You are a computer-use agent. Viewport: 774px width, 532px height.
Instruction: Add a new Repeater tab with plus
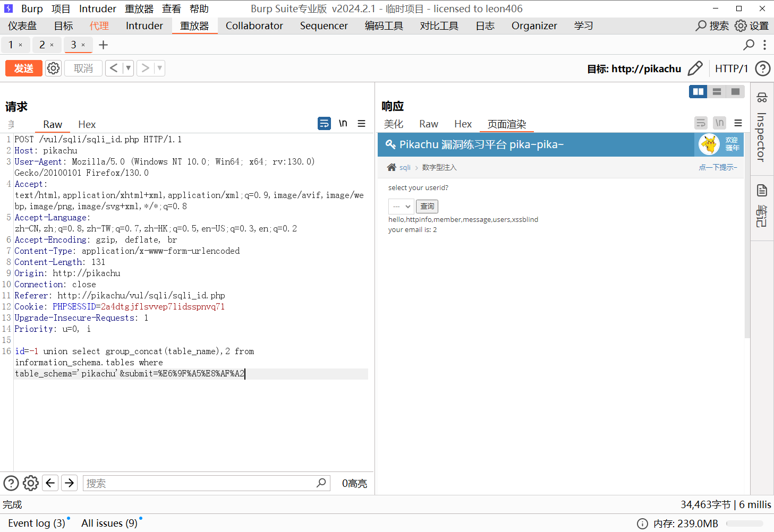[x=103, y=45]
